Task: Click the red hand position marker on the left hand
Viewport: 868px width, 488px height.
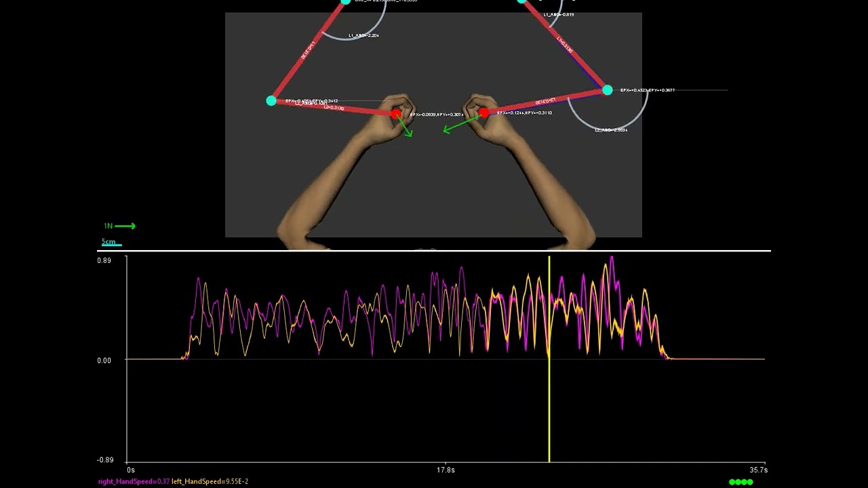Action: tap(396, 114)
